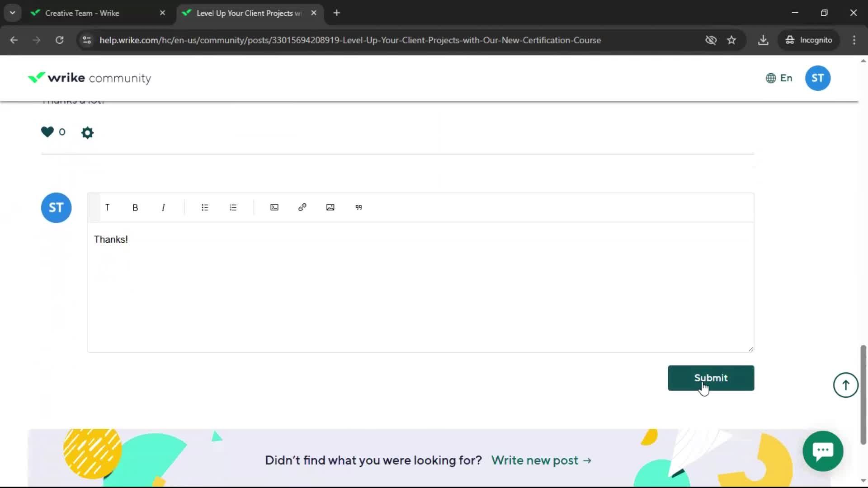Click the page vertical scrollbar thumb

pos(863,394)
